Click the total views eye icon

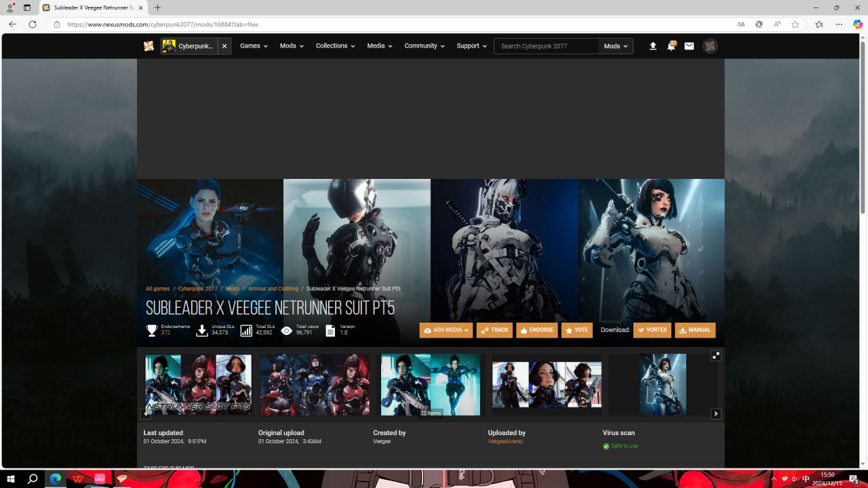pos(287,330)
